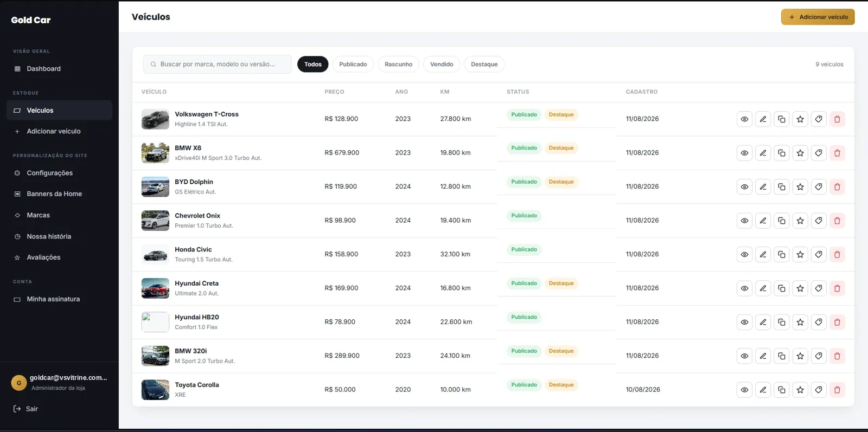
Task: Delete the Hyundai Creta with the trash icon
Action: point(837,288)
